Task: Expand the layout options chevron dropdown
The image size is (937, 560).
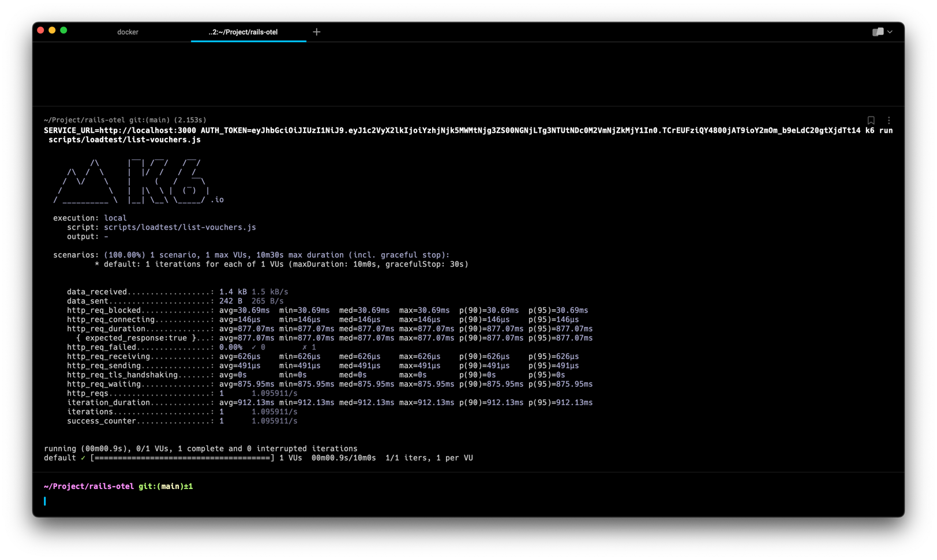Action: [x=890, y=32]
